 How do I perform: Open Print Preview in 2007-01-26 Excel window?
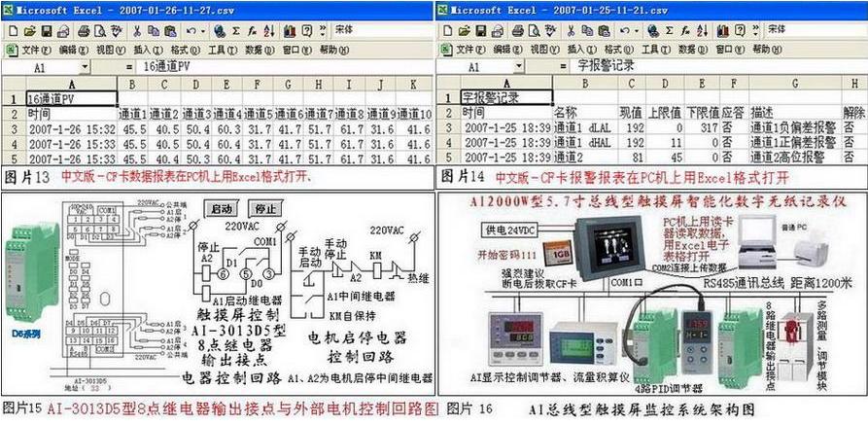point(100,31)
